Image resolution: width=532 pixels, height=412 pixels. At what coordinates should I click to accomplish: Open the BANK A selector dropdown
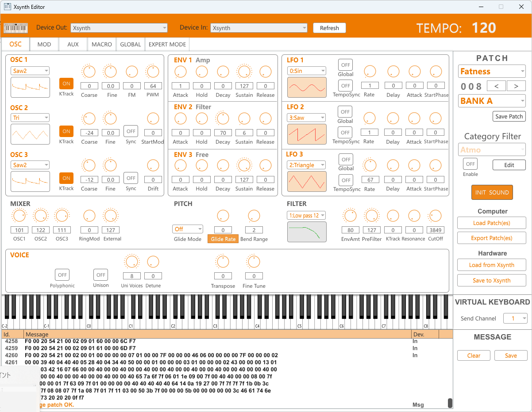tap(492, 101)
